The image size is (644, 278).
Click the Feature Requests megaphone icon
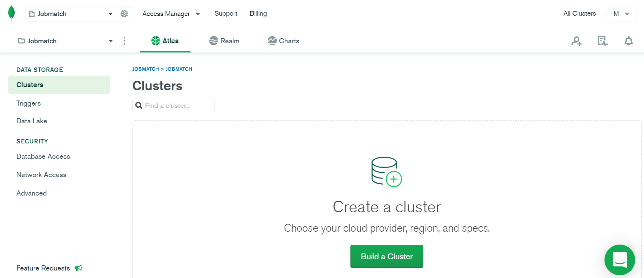78,268
